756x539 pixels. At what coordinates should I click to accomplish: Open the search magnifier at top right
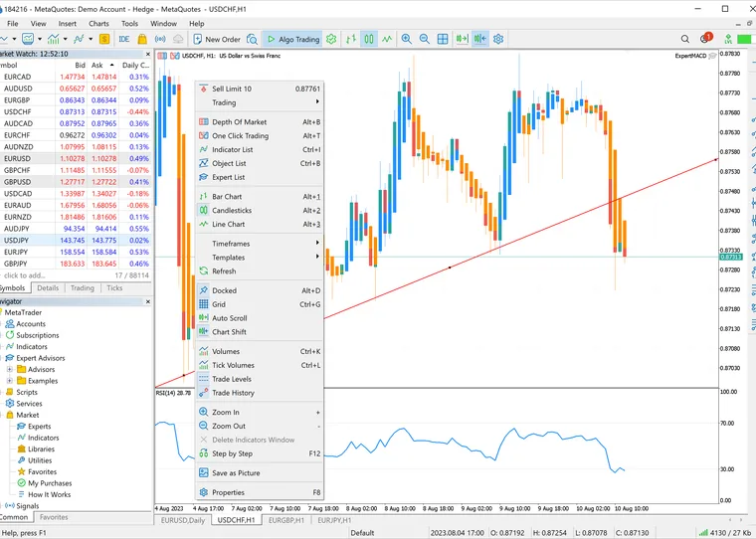684,39
